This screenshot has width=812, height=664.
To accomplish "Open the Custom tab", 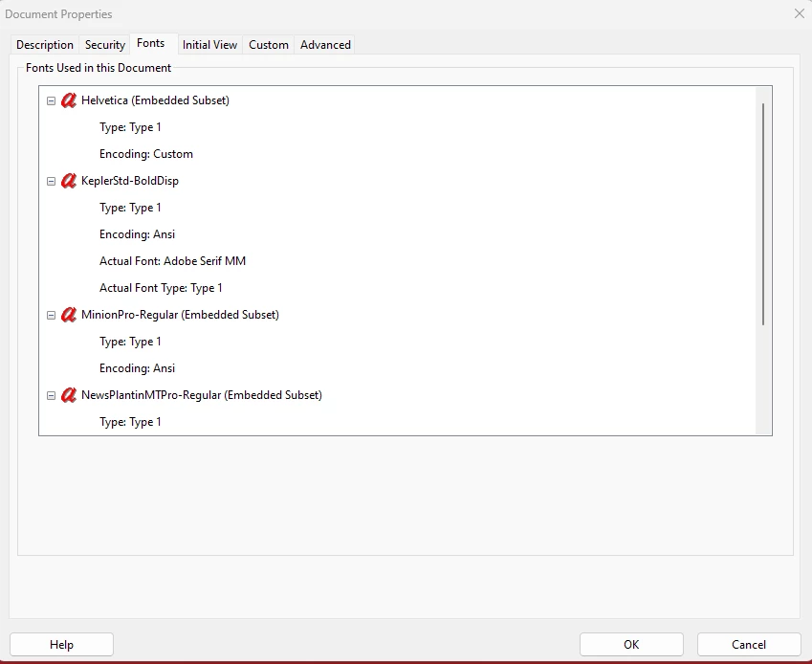I will (x=268, y=45).
